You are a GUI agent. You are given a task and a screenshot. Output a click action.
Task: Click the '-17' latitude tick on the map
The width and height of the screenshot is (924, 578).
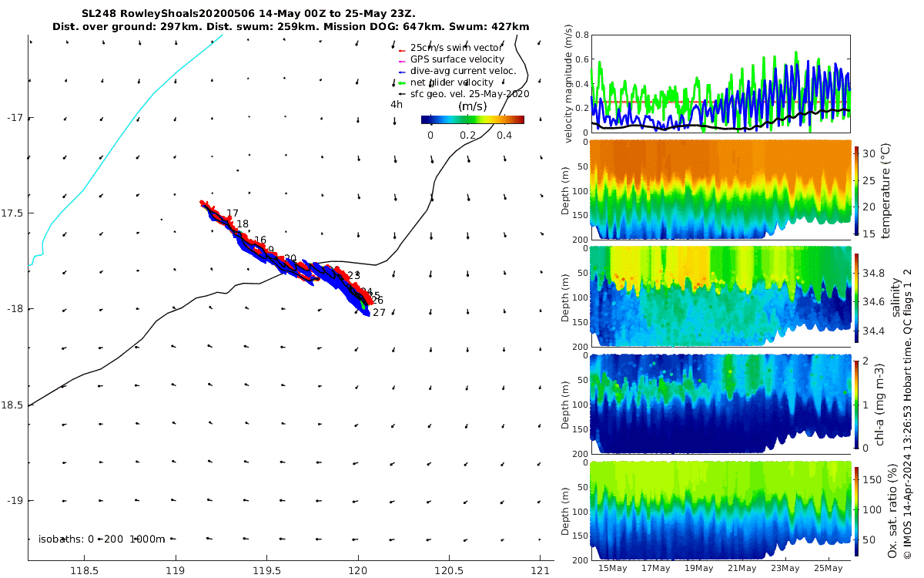(16, 117)
